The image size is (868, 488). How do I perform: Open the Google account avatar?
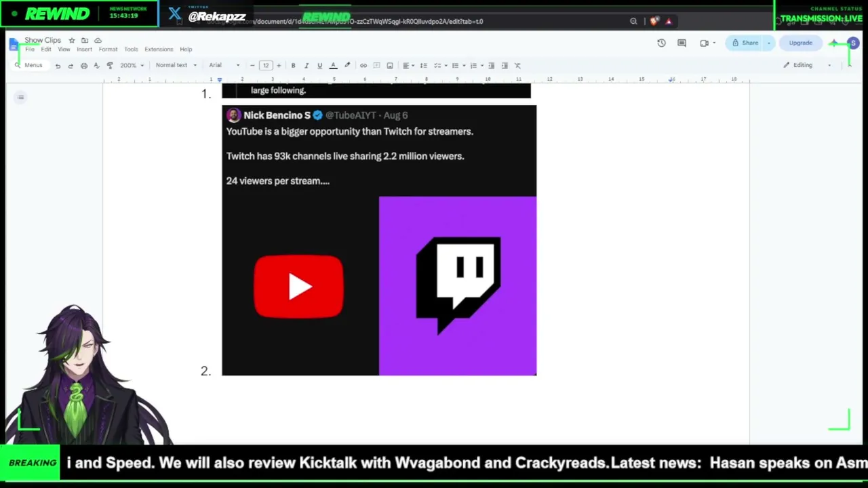(x=853, y=43)
